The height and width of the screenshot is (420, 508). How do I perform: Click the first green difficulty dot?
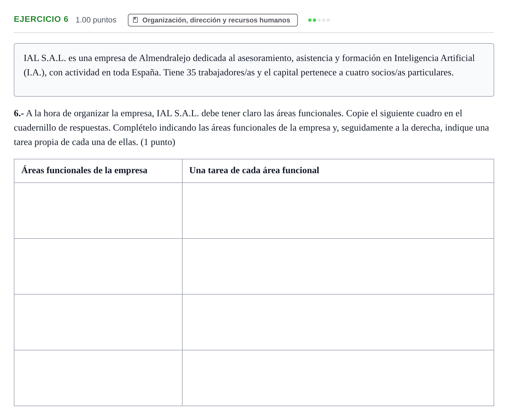(x=310, y=20)
